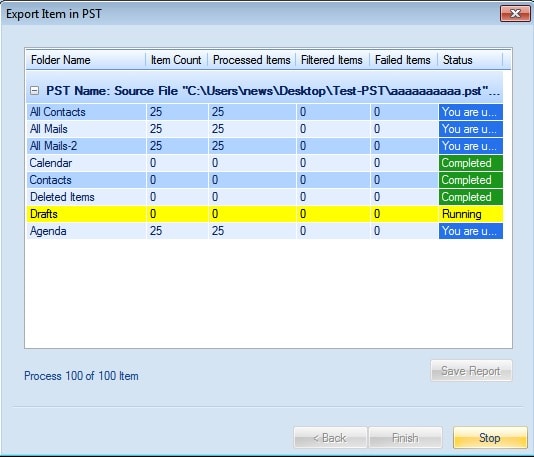Click the green Completed status for Contacts
Image resolution: width=534 pixels, height=457 pixels.
point(471,180)
